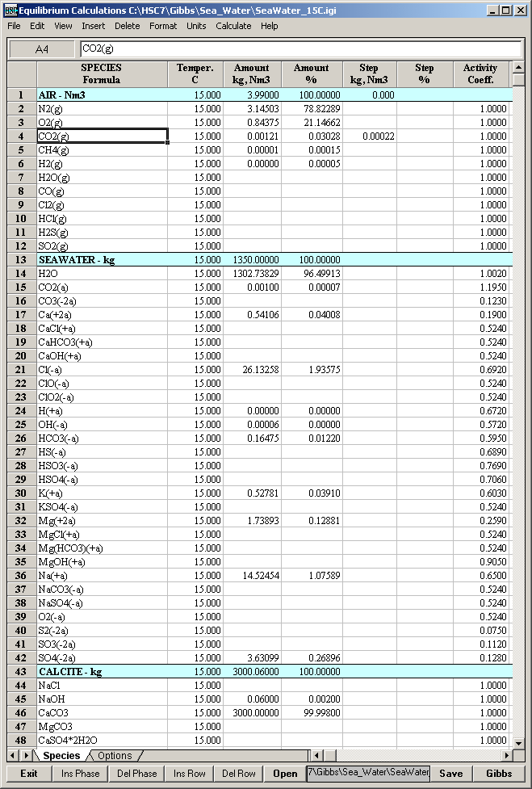
Task: Select the SEAWATER - kg phase row cell
Action: point(102,260)
